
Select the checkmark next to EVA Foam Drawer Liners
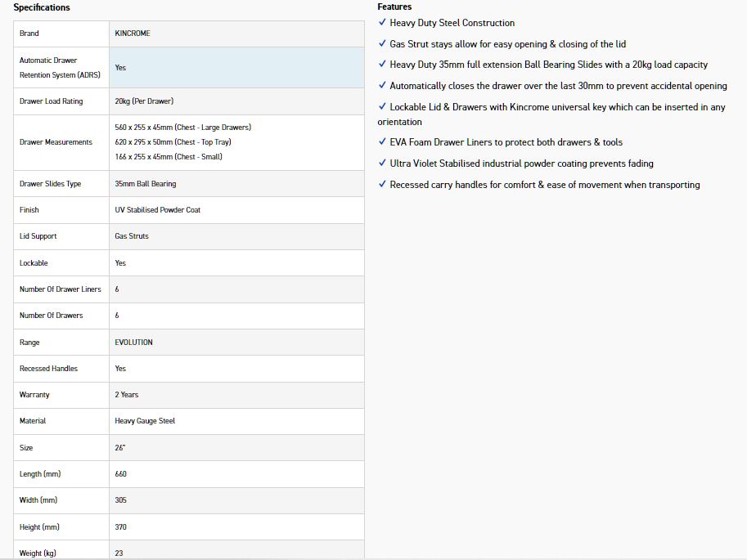coord(382,142)
